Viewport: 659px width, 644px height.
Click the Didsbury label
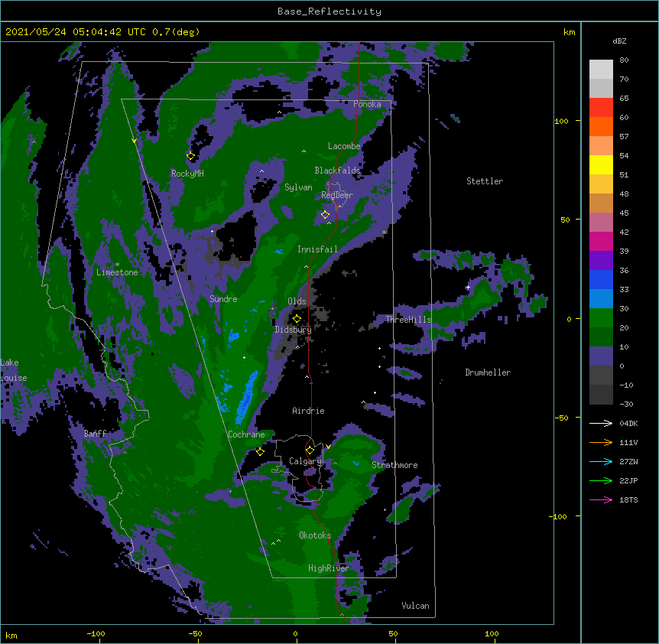[294, 330]
